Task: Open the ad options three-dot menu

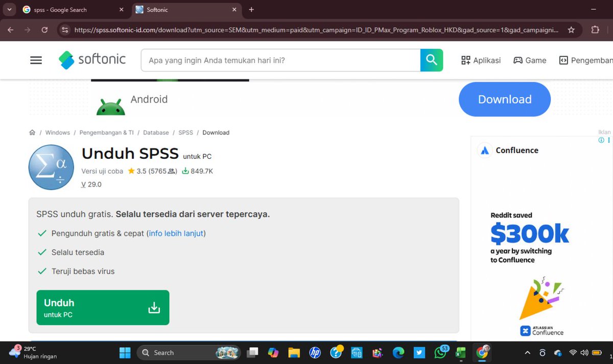Action: 608,140
